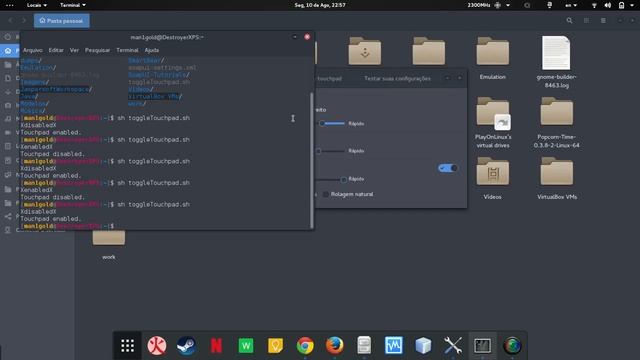Screen dimensions: 640x360
Task: Click the search icon in Files toolbar
Action: click(x=569, y=20)
